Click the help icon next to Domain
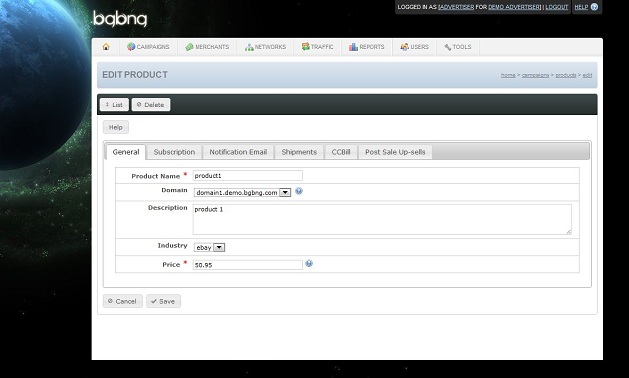The height and width of the screenshot is (378, 629). (299, 191)
